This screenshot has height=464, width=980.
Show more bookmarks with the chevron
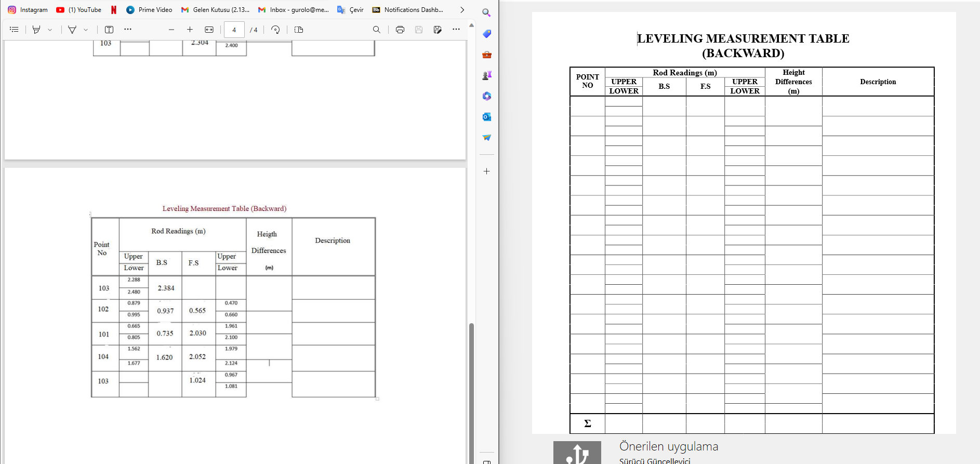pos(462,10)
